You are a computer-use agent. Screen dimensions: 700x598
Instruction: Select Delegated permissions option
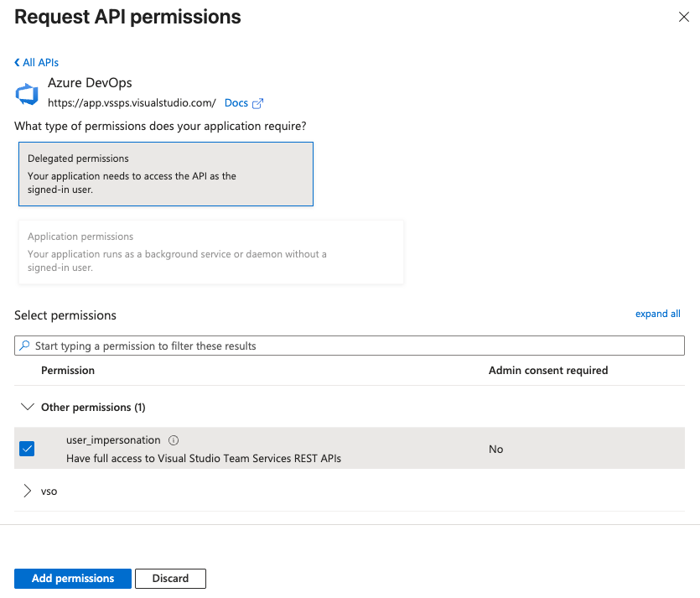166,174
